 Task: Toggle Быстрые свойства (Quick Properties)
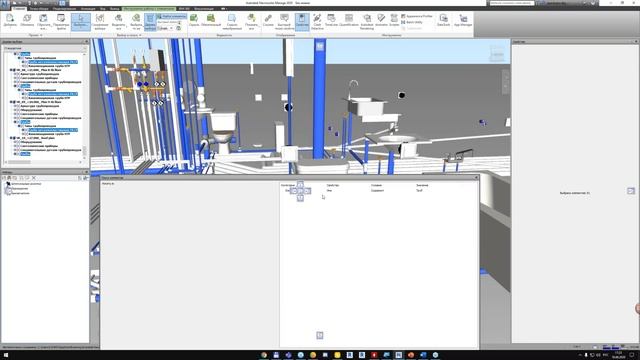(x=284, y=21)
